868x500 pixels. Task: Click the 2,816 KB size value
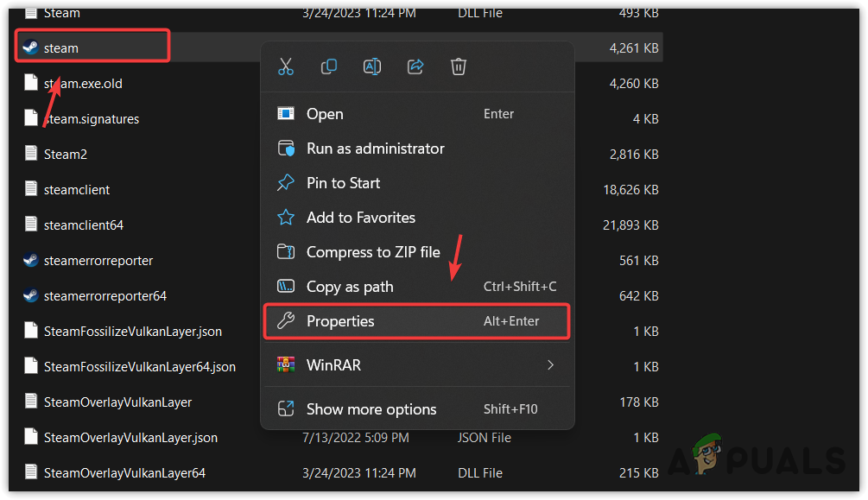point(634,155)
